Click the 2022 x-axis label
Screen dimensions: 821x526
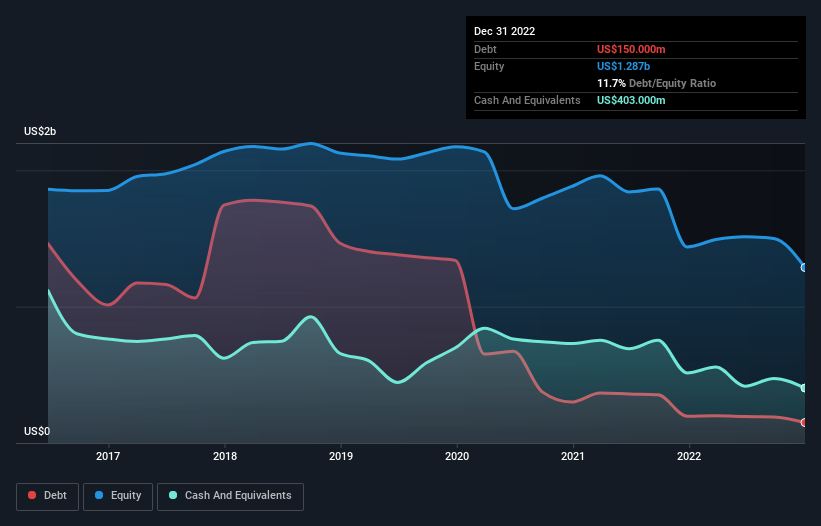(689, 456)
